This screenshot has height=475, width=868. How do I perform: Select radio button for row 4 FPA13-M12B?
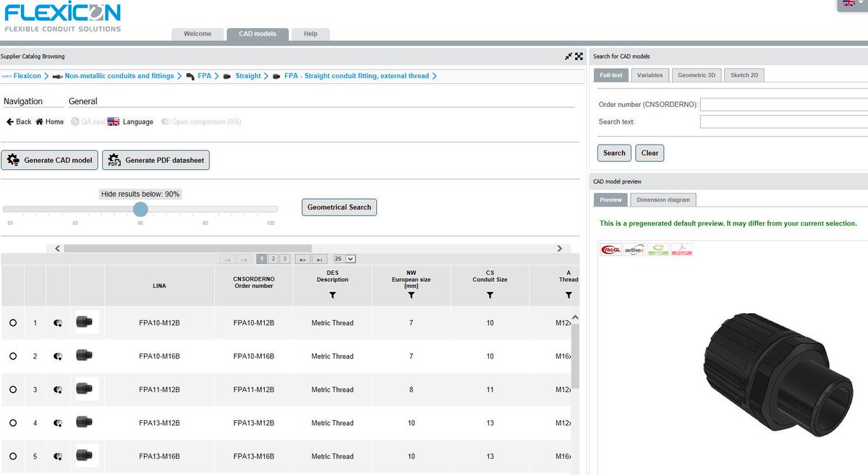coord(13,423)
